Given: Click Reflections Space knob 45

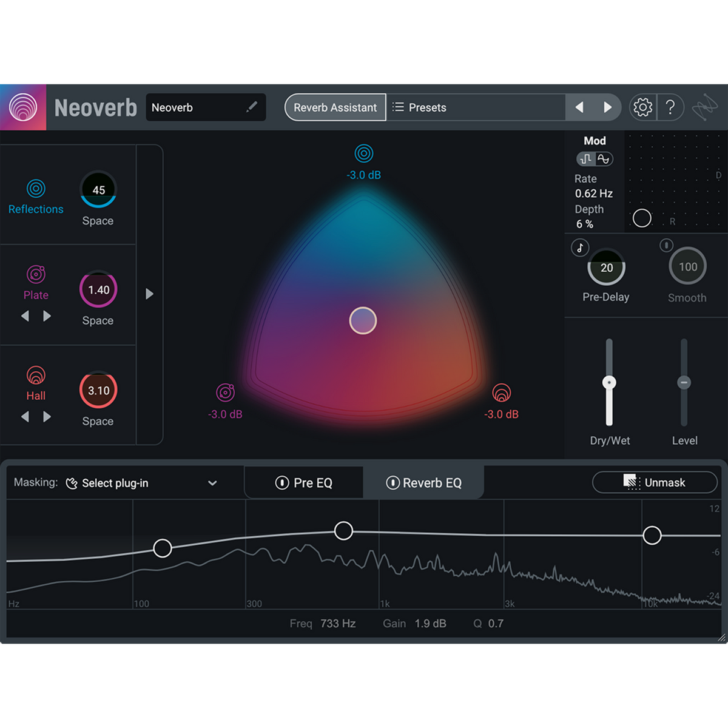Looking at the screenshot, I should pos(98,190).
